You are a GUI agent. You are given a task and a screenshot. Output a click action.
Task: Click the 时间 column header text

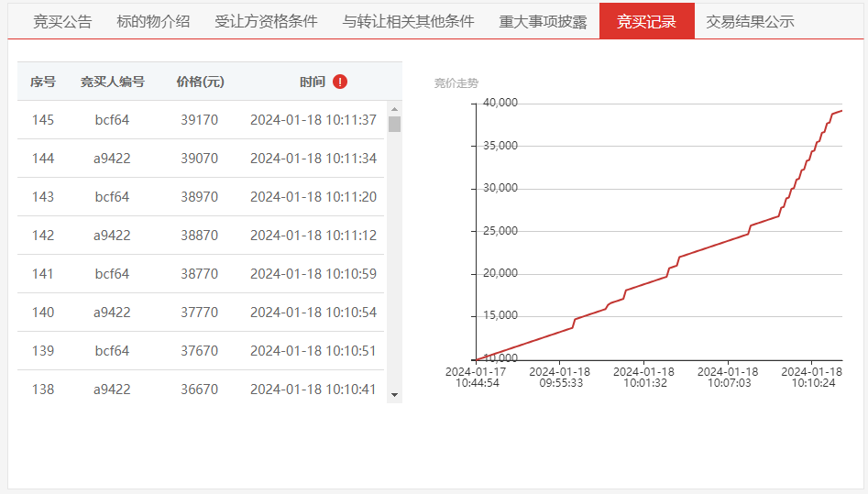(313, 82)
